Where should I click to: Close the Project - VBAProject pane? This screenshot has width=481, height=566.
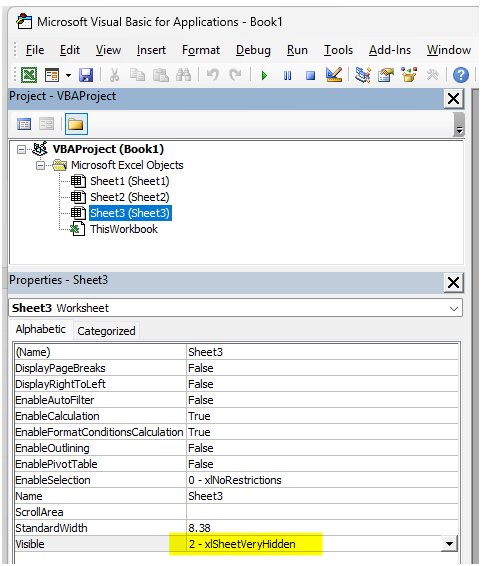coord(454,98)
